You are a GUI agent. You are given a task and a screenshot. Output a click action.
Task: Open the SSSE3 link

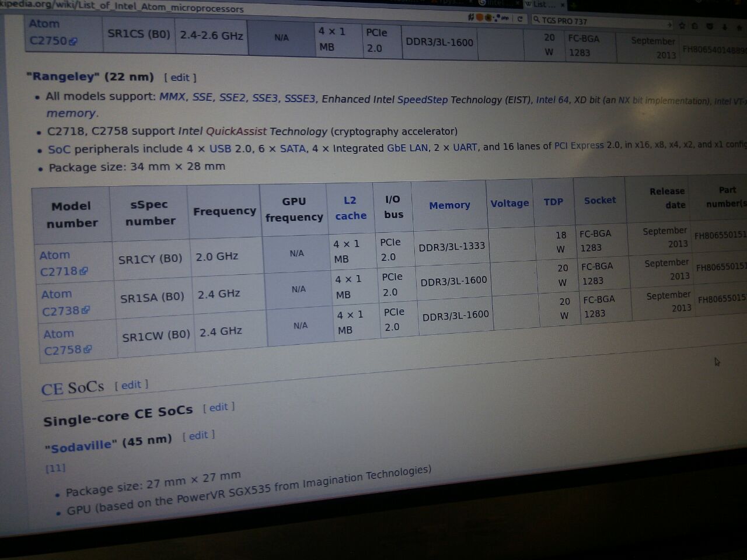pyautogui.click(x=300, y=99)
